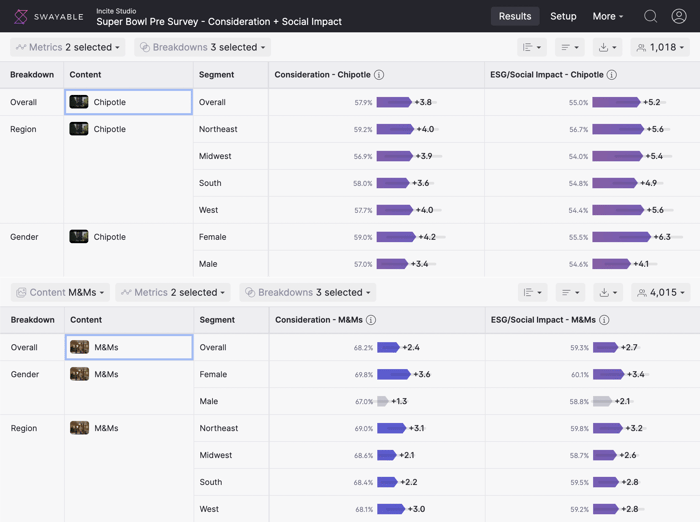
Task: Click Super Bowl Pre Survey title
Action: point(219,21)
